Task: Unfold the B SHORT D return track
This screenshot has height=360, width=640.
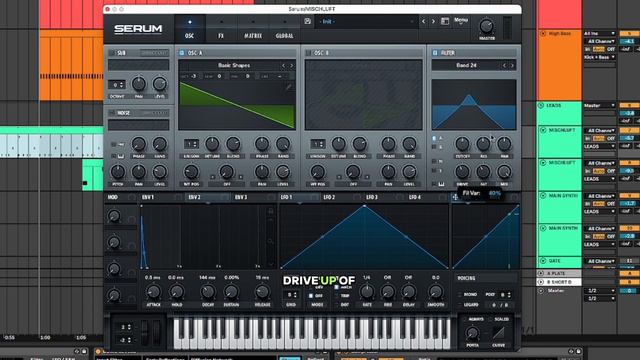Action: (x=541, y=282)
